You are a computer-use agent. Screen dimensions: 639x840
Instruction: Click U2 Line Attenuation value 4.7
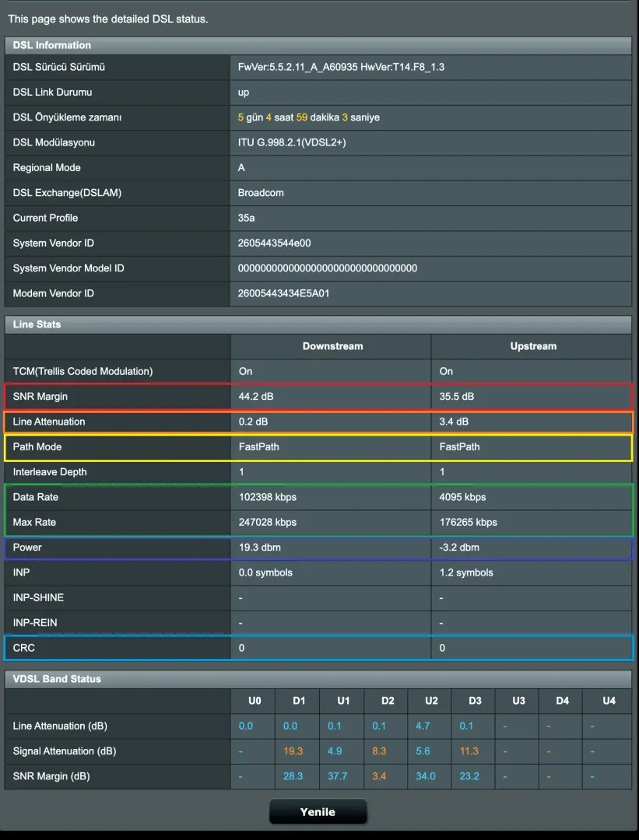click(x=423, y=726)
